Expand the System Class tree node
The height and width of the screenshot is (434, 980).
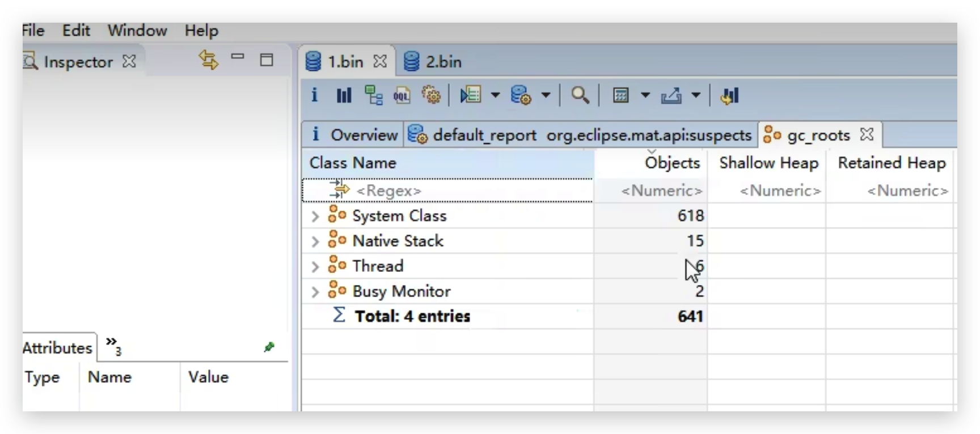[315, 216]
